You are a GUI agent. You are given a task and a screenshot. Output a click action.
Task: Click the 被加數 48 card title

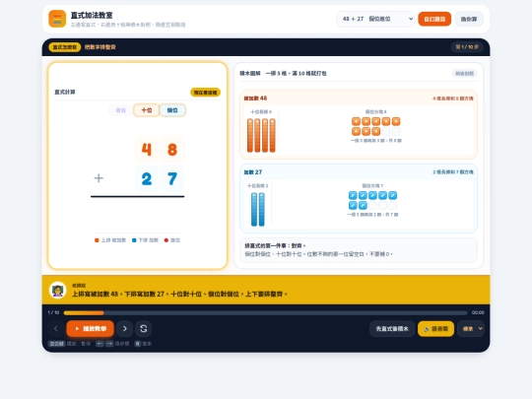pos(255,99)
